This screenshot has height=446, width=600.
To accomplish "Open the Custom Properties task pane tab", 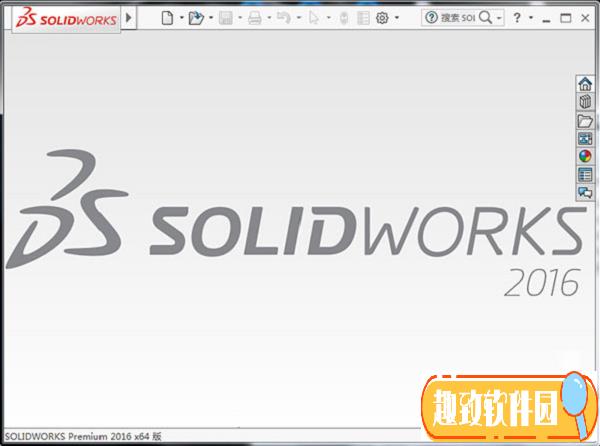I will click(585, 174).
